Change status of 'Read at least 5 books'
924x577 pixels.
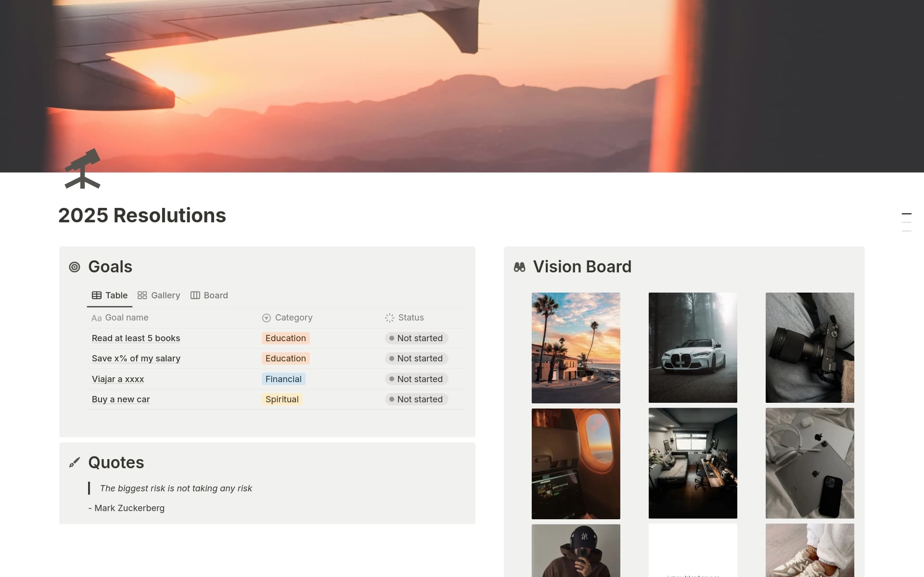pyautogui.click(x=416, y=338)
